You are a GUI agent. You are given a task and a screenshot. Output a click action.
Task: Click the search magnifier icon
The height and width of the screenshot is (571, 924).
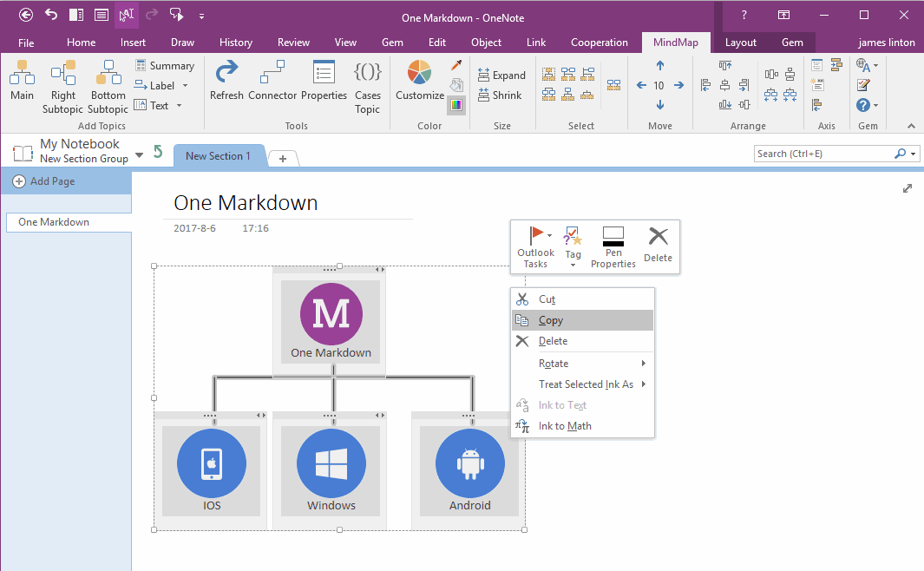point(900,154)
